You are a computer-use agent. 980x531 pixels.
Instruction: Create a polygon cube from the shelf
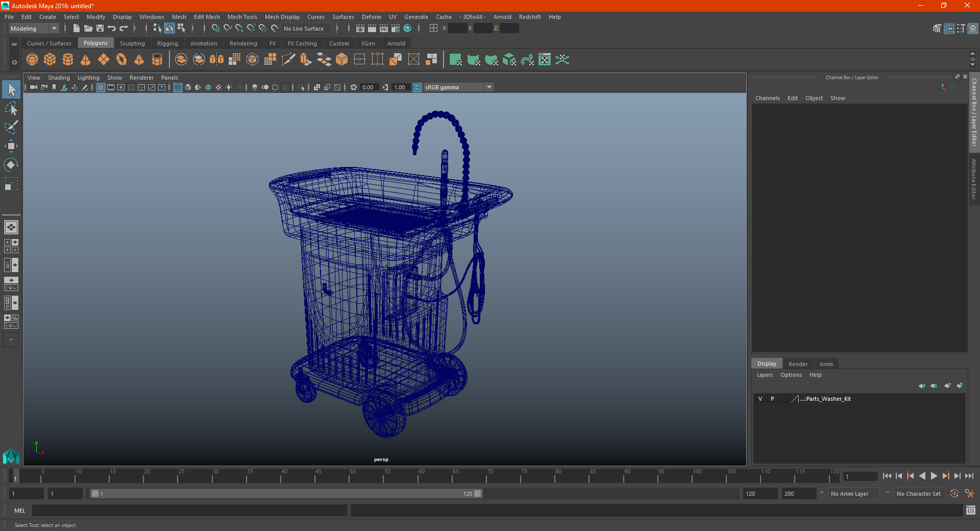[x=50, y=60]
